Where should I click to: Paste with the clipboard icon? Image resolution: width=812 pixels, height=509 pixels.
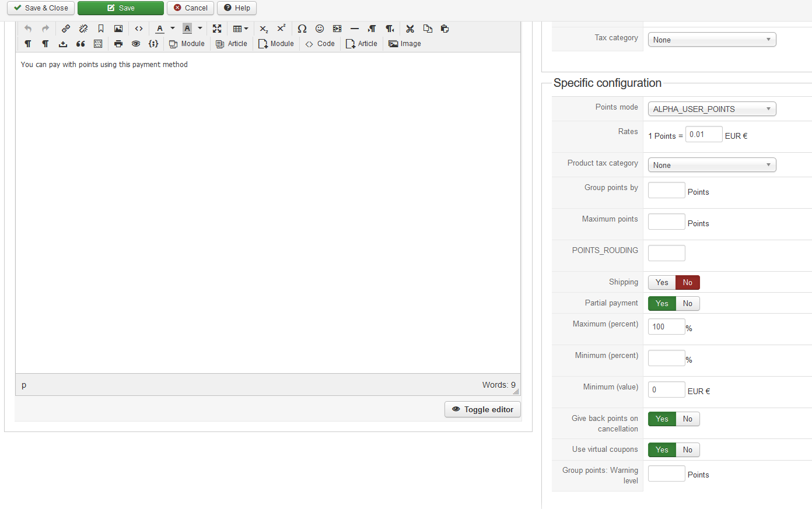445,29
